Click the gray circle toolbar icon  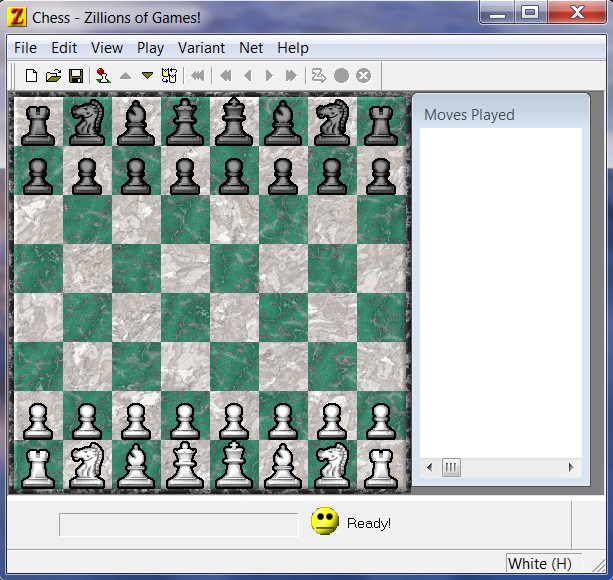click(x=341, y=75)
